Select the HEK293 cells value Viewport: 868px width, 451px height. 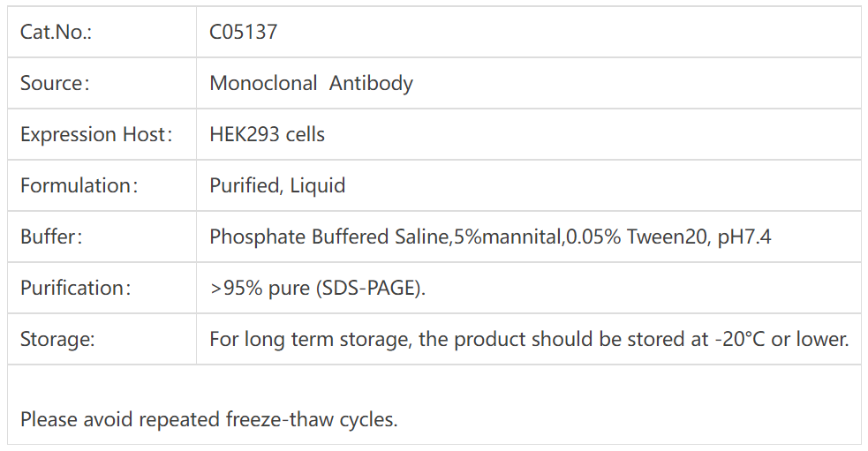click(x=267, y=135)
